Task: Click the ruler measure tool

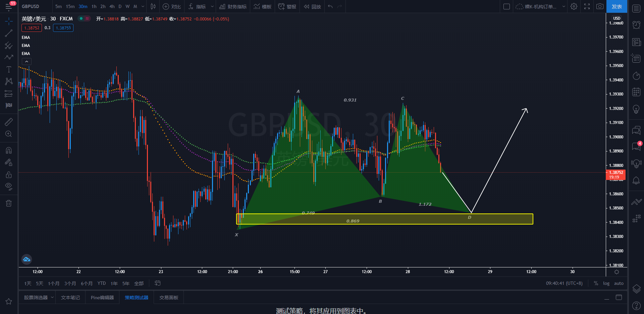Action: (x=9, y=122)
